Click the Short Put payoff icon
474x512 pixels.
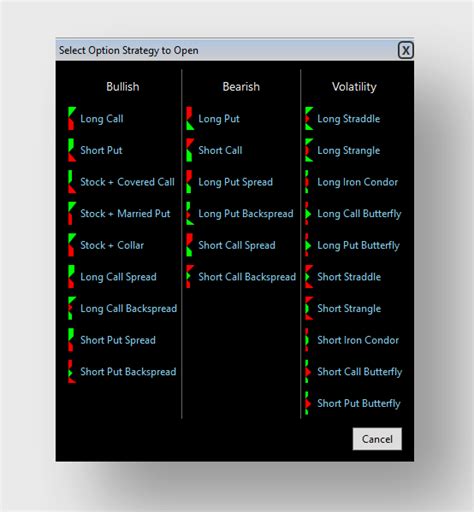pyautogui.click(x=72, y=150)
